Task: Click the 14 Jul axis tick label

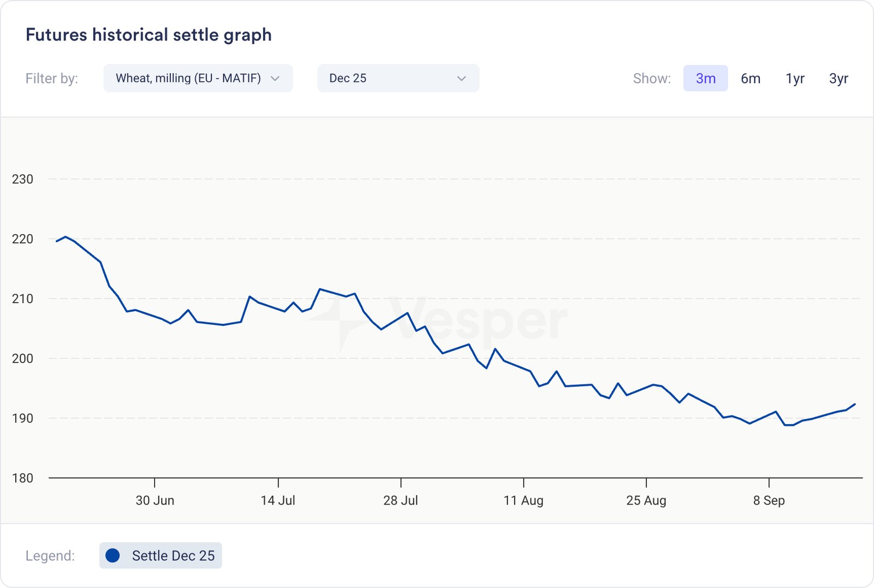Action: [277, 500]
